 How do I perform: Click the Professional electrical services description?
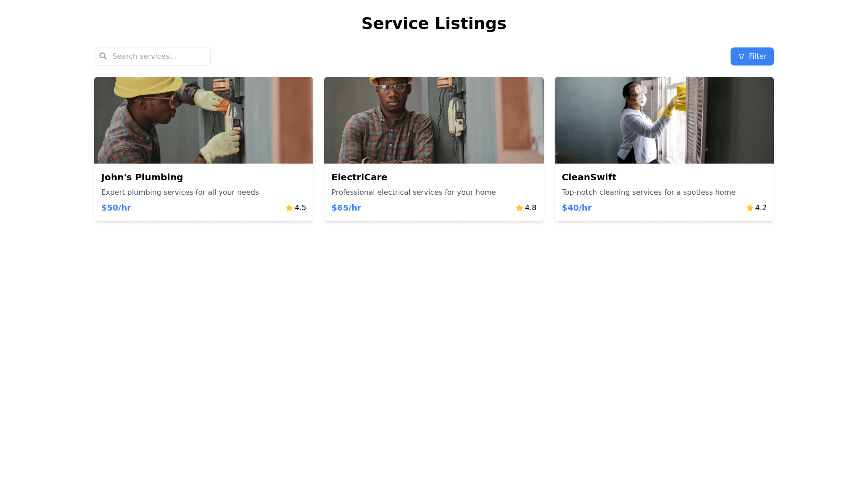(x=414, y=192)
